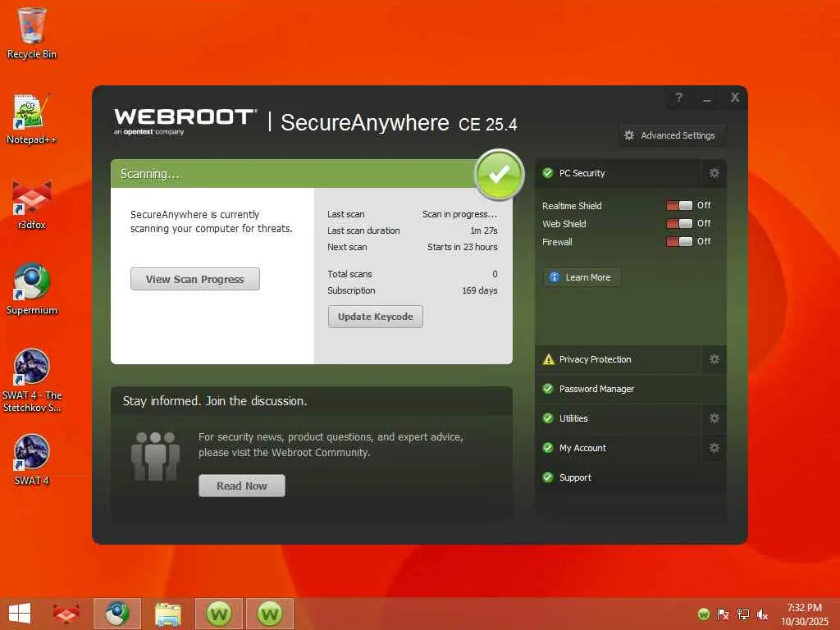840x630 pixels.
Task: Open the SWAT 4 desktop shortcut
Action: click(x=32, y=459)
